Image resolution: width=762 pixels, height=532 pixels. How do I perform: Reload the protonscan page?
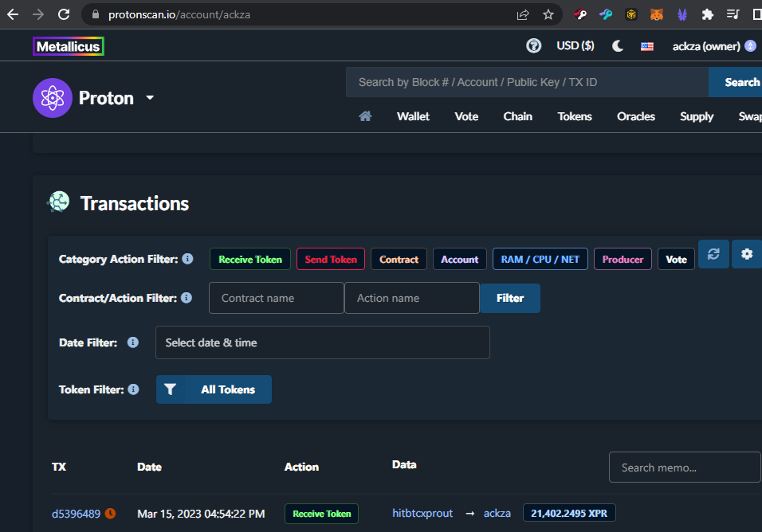click(x=64, y=14)
